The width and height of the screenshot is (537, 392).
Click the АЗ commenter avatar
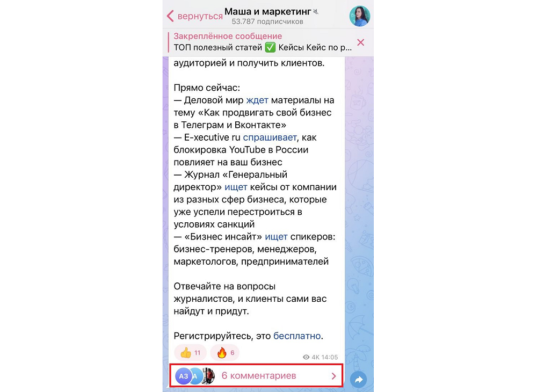pos(184,376)
